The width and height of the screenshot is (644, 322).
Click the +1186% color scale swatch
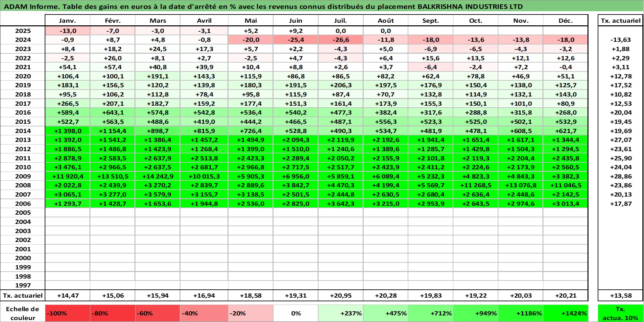[521, 313]
